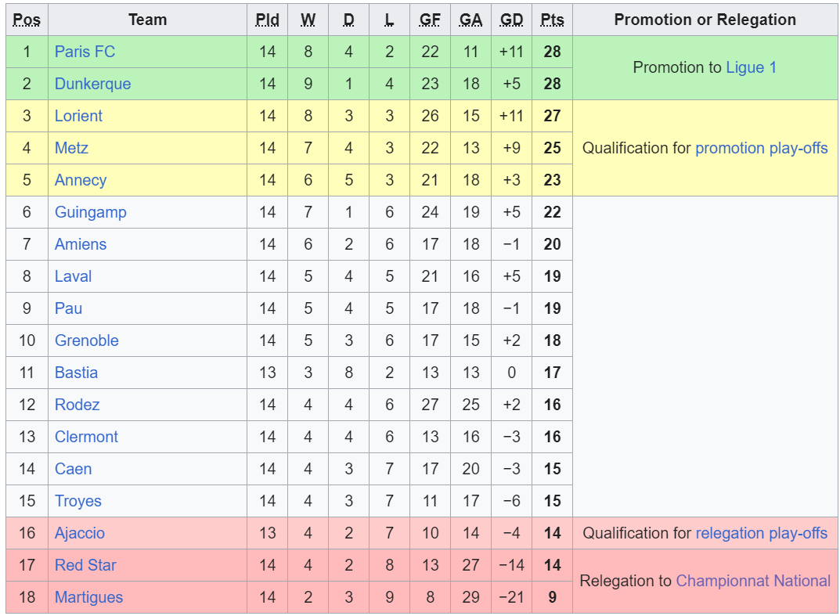Follow the Amiens team link
Screen dimensions: 840x616
(81, 245)
